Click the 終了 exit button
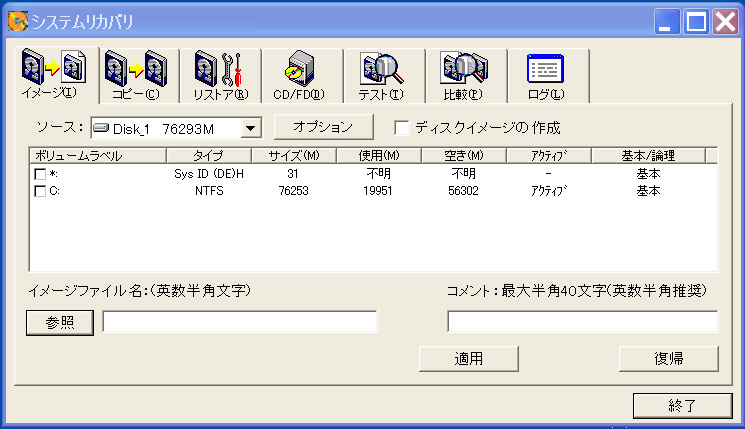The image size is (745, 429). (682, 405)
